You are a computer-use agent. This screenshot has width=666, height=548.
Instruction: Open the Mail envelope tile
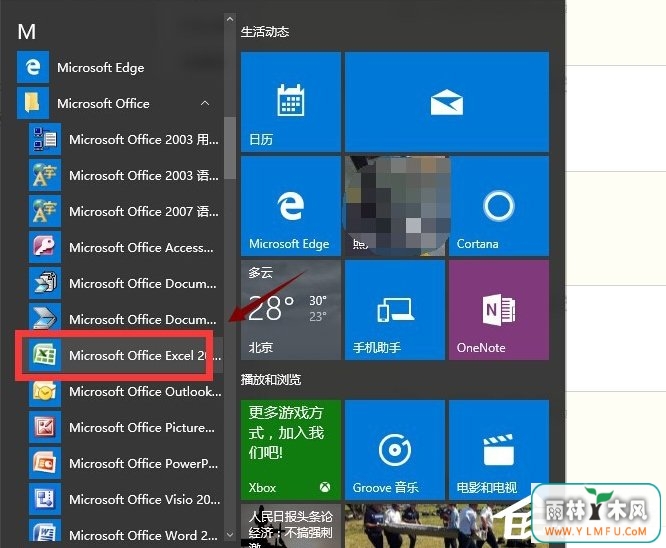pos(447,102)
